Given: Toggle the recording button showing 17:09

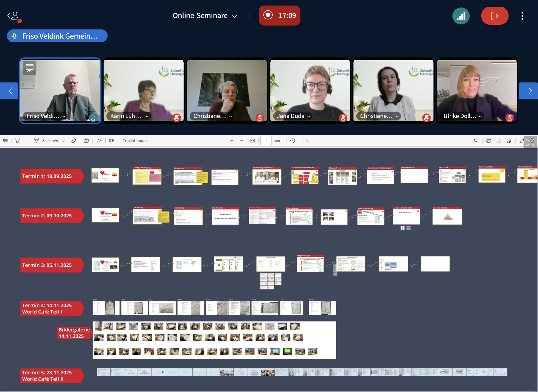Looking at the screenshot, I should pyautogui.click(x=279, y=16).
